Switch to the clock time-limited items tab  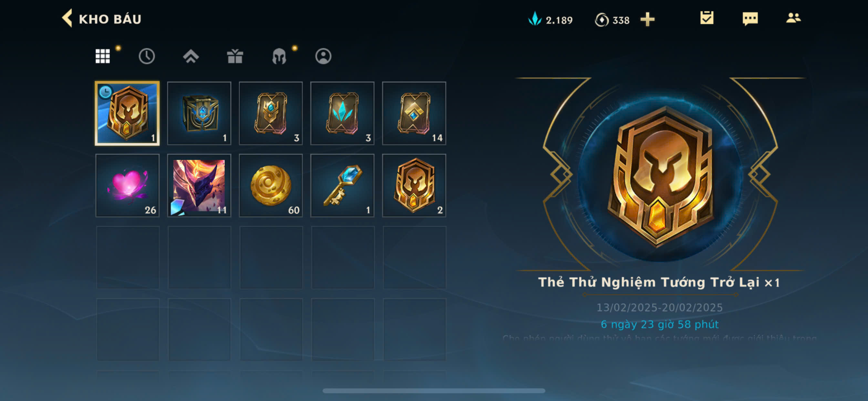click(147, 56)
